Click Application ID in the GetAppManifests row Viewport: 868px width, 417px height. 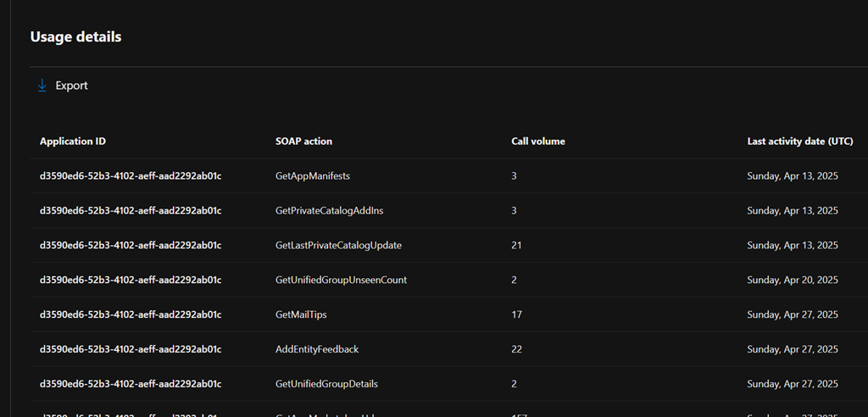[131, 176]
